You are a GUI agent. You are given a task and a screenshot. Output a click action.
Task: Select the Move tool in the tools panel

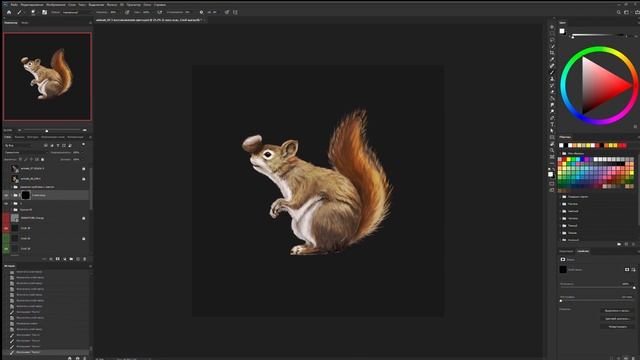[x=552, y=27]
